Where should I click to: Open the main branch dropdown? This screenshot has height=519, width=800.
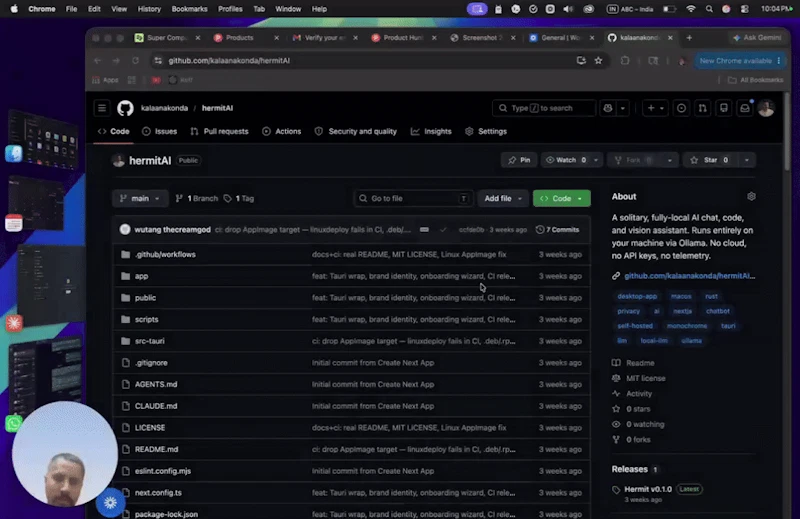[140, 199]
